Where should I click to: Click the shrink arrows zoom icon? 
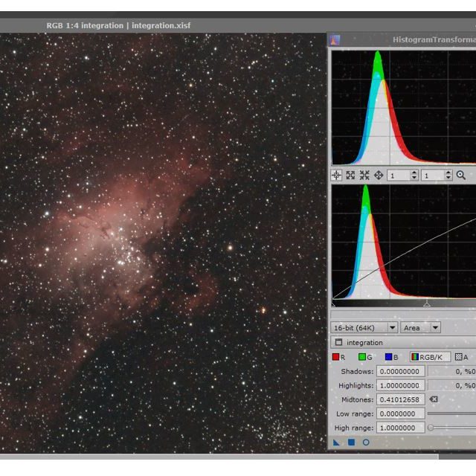364,176
